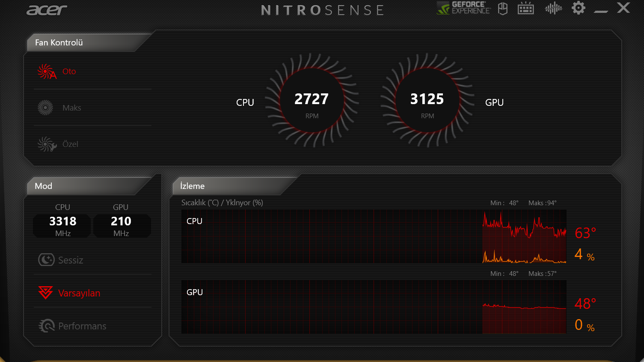Screen dimensions: 644x362
Task: Click the CPU fan RPM gauge
Action: (x=312, y=100)
